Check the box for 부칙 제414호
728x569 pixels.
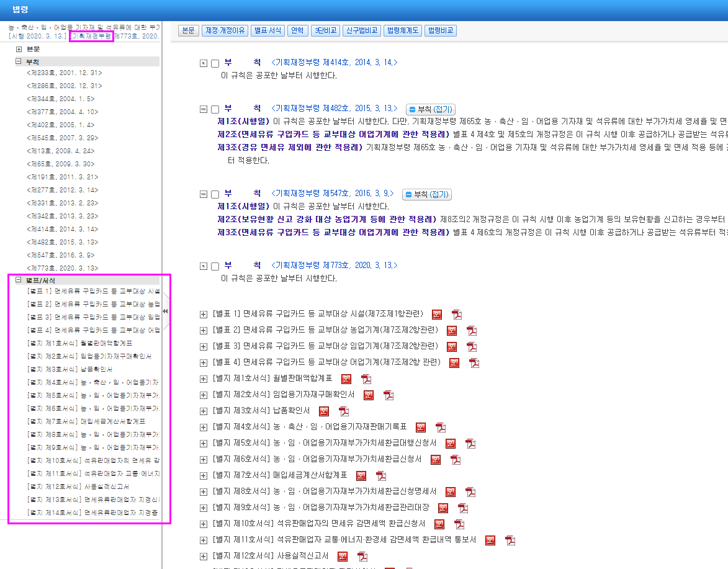coord(215,63)
